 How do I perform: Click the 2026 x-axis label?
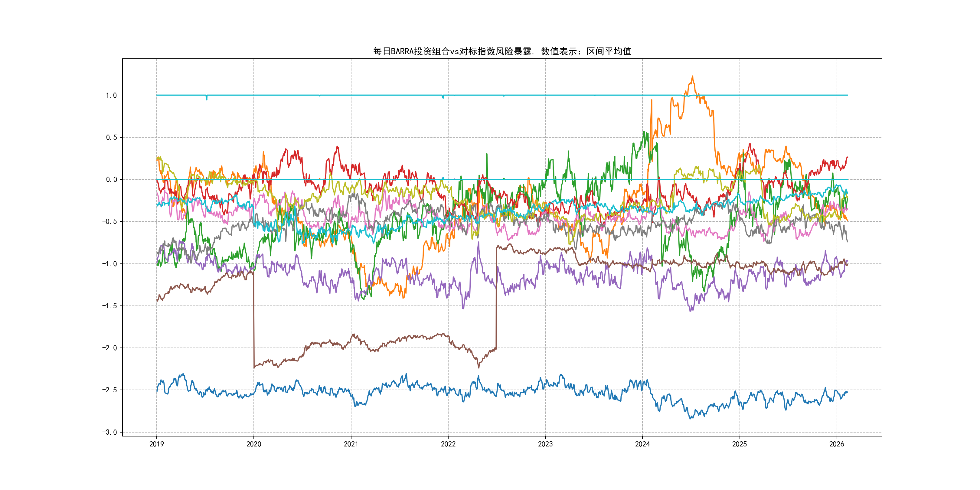click(837, 444)
